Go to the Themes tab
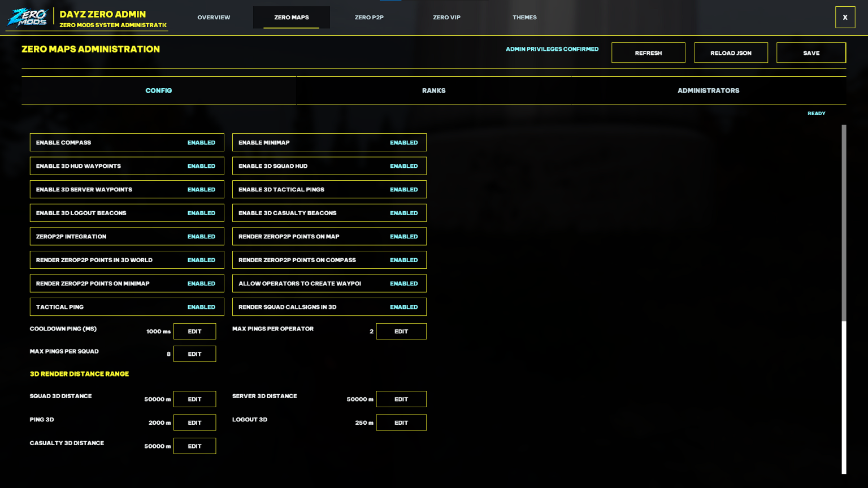Screen dimensions: 868x488 pyautogui.click(x=524, y=18)
